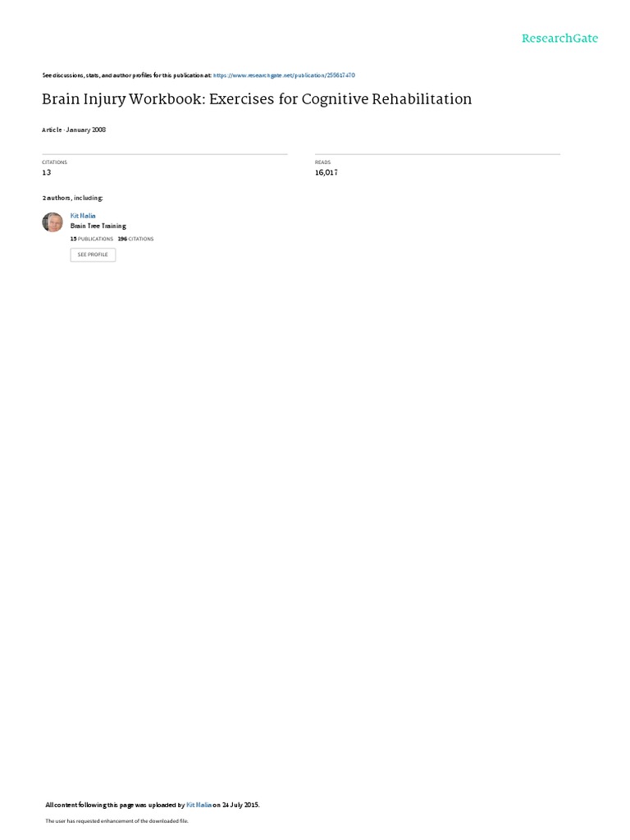Click the READS heading

click(x=323, y=162)
